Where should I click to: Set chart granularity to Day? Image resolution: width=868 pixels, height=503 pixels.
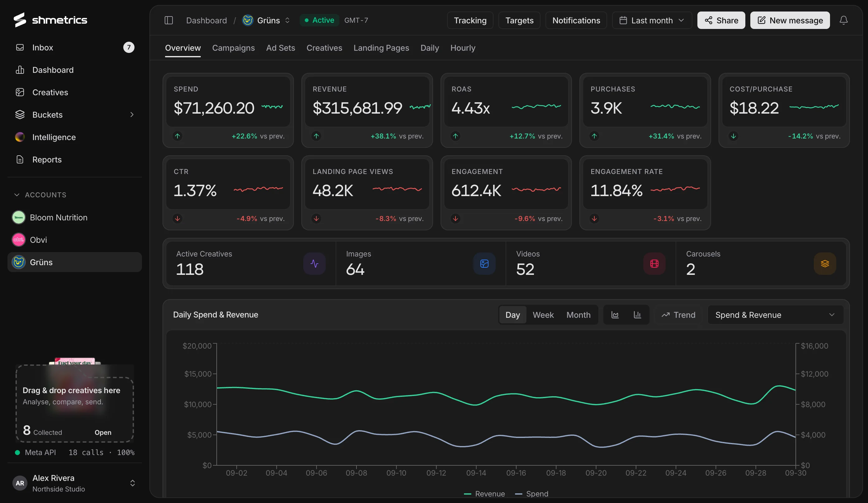[x=512, y=315]
